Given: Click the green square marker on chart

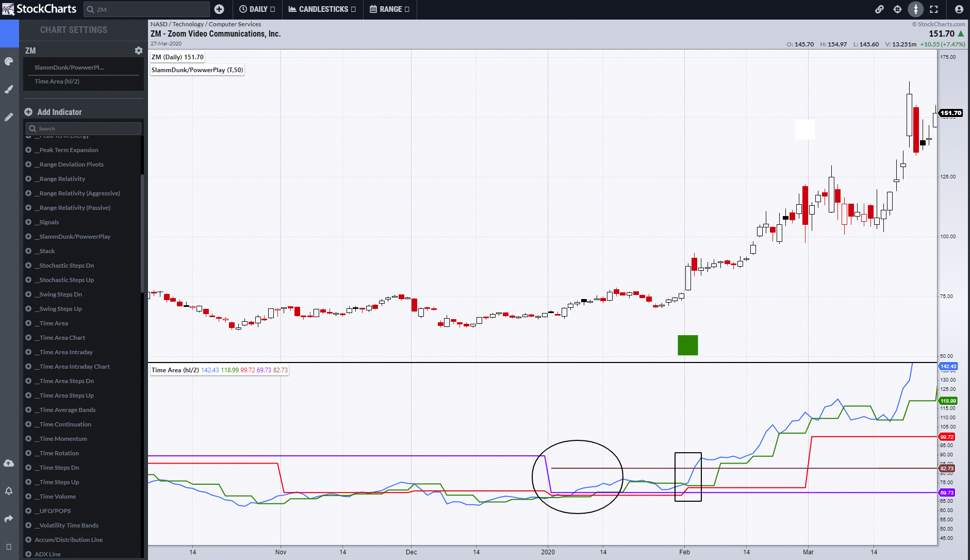Looking at the screenshot, I should click(687, 345).
